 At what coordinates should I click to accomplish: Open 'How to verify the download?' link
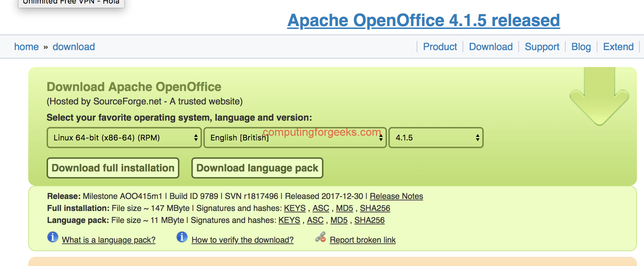click(243, 240)
